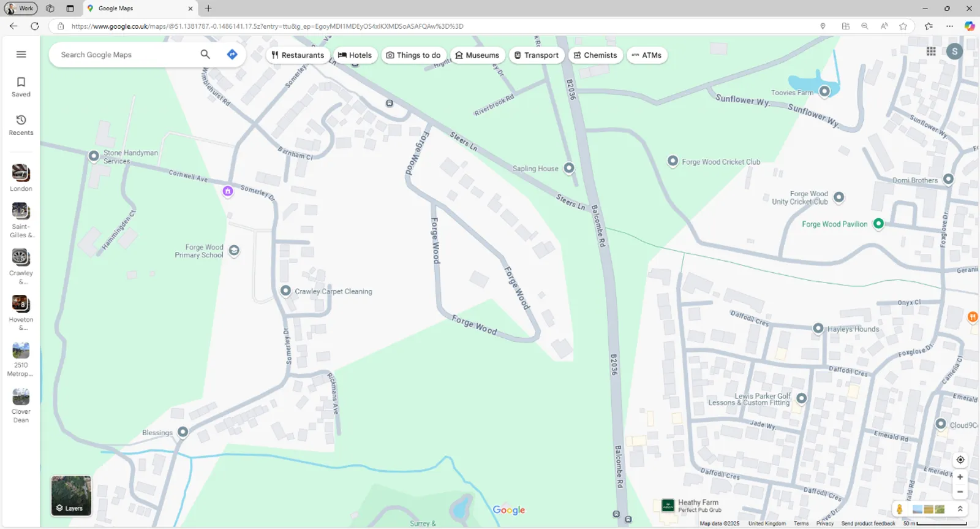Open the 2510 Metrop recent place
This screenshot has width=980, height=529.
point(21,359)
